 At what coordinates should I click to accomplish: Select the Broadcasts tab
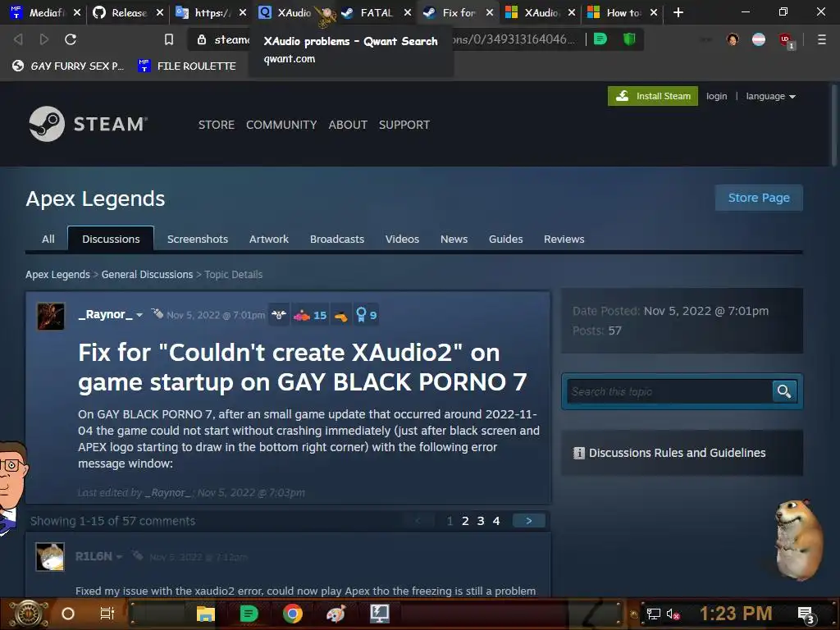click(x=337, y=239)
